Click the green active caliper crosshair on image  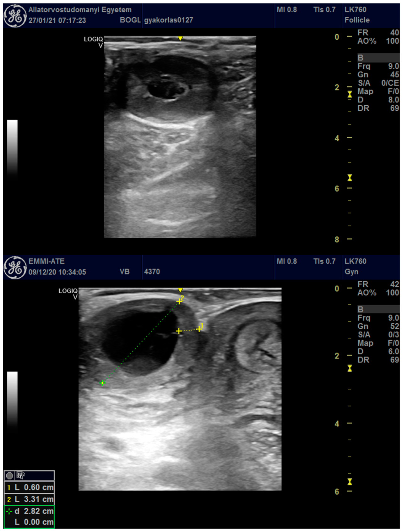tap(102, 383)
